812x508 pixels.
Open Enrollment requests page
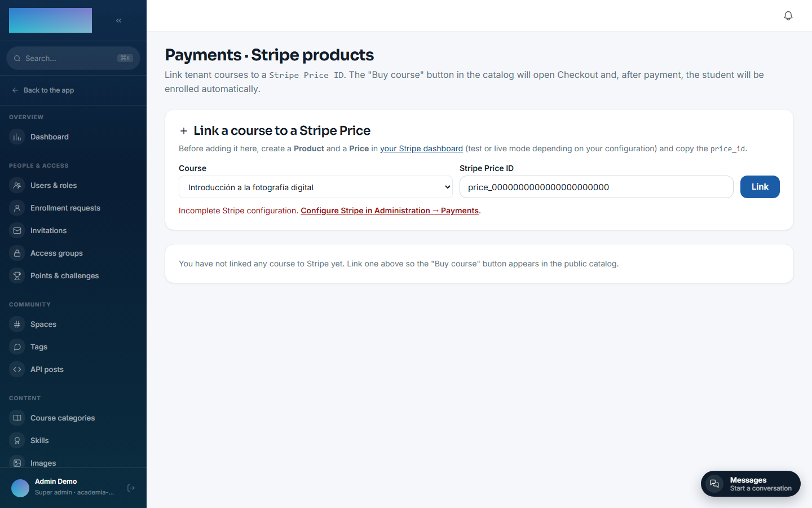coord(73,208)
